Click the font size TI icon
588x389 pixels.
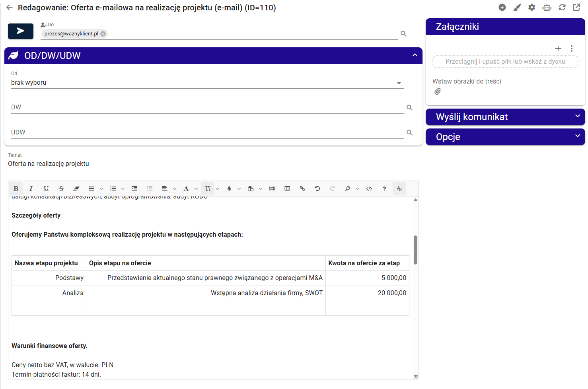208,189
